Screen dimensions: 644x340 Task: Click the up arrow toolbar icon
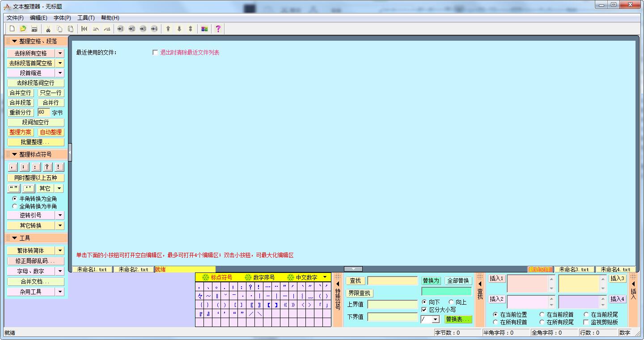(x=168, y=29)
